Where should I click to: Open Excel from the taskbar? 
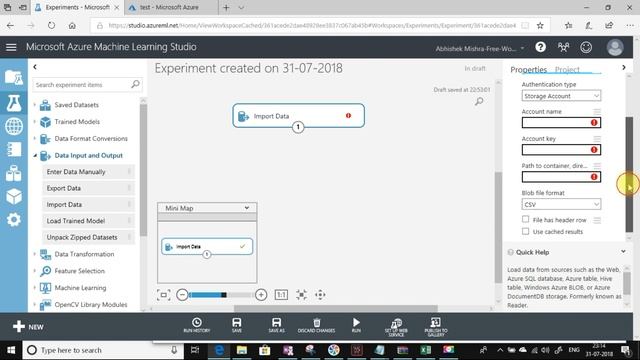coord(425,350)
